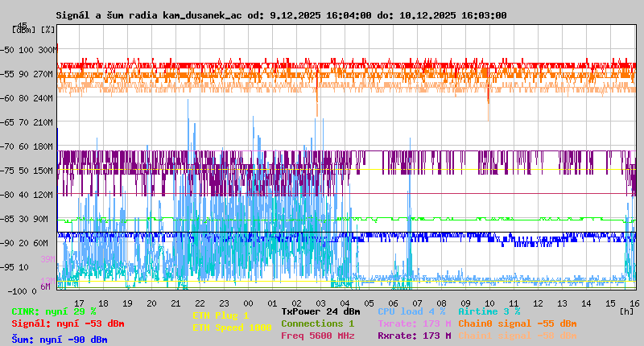Click the '-95 10' y-axis label
Viewport: 644px width, 346px height.
[14, 267]
